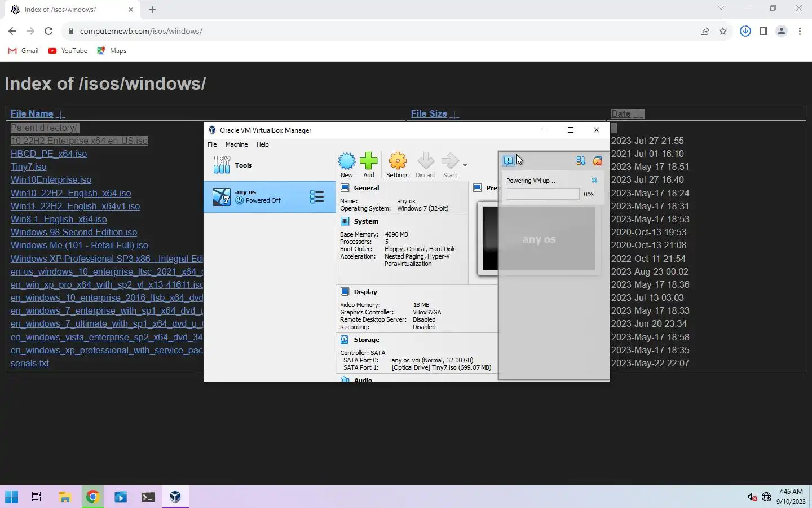Open VirtualBox Settings gear icon
Image resolution: width=812 pixels, height=508 pixels.
click(x=398, y=161)
